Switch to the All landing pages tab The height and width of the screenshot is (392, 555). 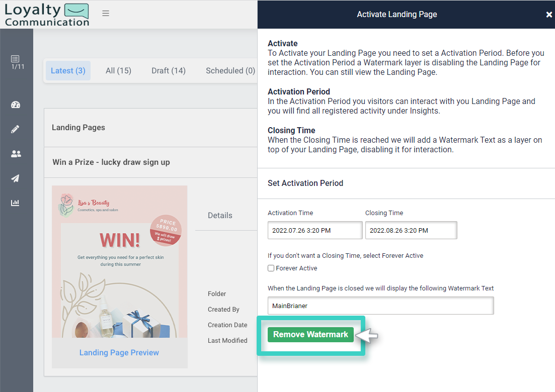[118, 70]
